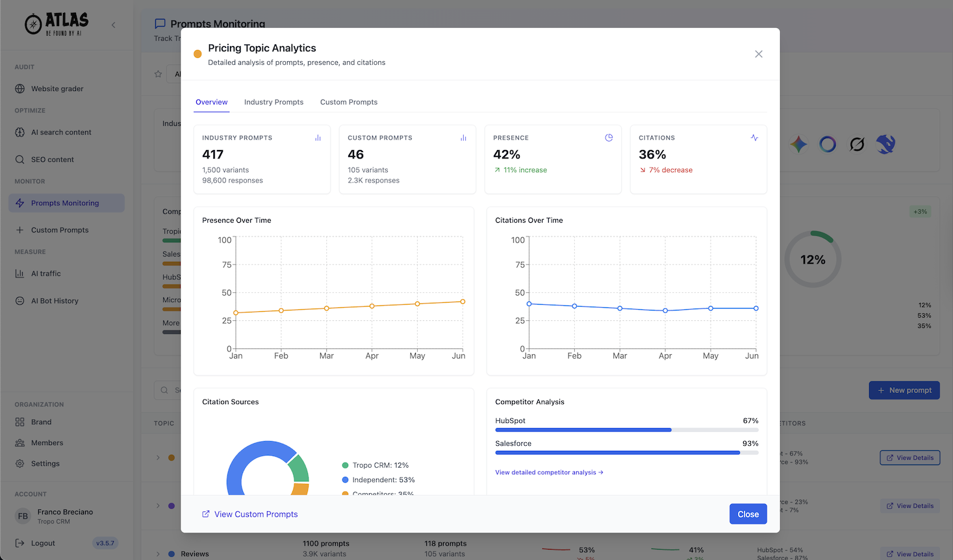953x560 pixels.
Task: Switch to the Industry Prompts tab
Action: click(273, 102)
